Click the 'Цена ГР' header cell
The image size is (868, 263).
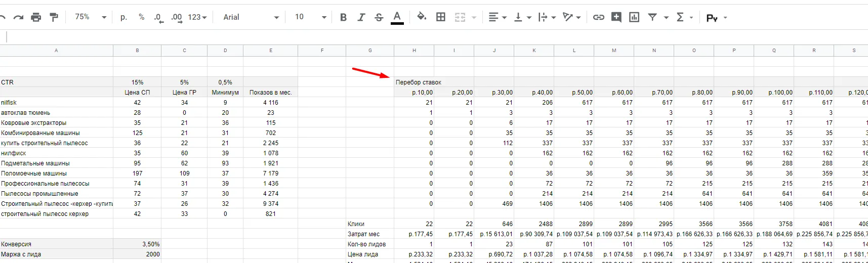[x=184, y=92]
